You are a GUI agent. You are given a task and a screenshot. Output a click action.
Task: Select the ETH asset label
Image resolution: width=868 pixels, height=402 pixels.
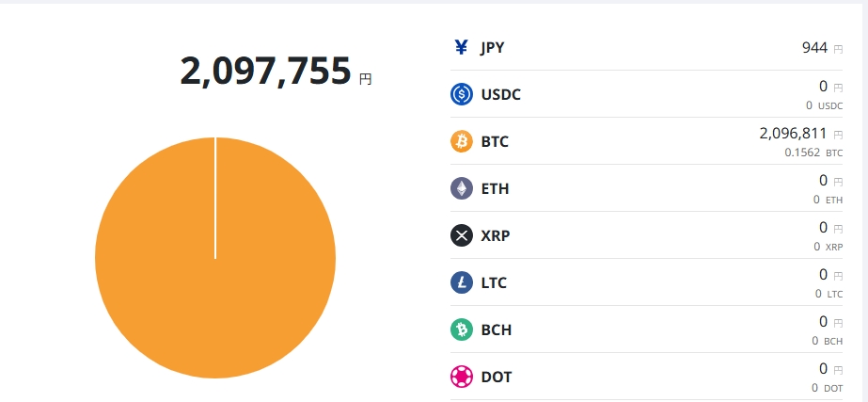[495, 189]
